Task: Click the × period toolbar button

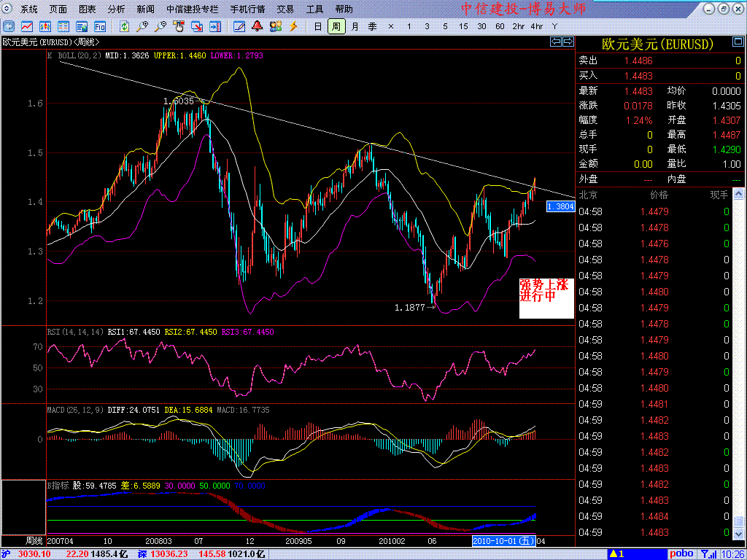Action: pyautogui.click(x=391, y=27)
